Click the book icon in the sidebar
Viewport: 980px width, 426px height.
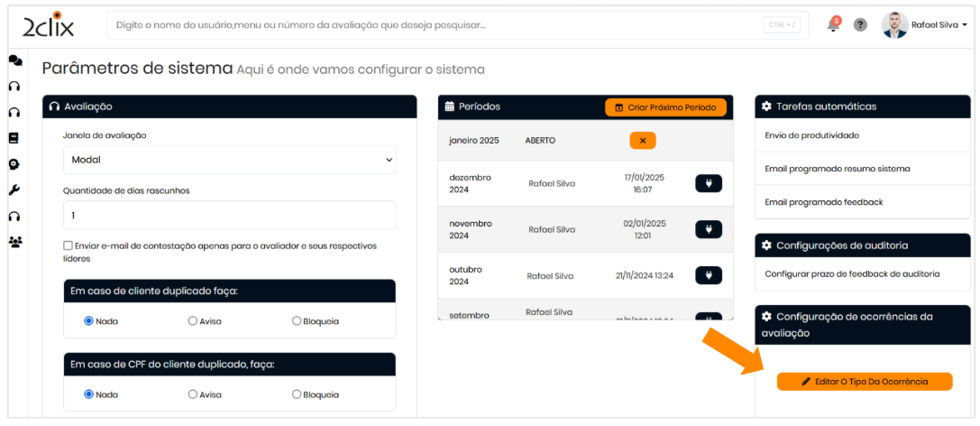[14, 138]
